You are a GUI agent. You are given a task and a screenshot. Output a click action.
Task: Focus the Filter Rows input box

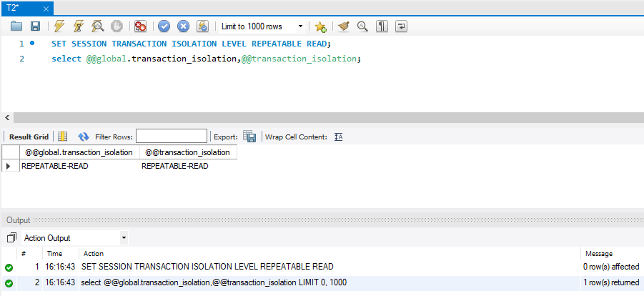point(172,136)
